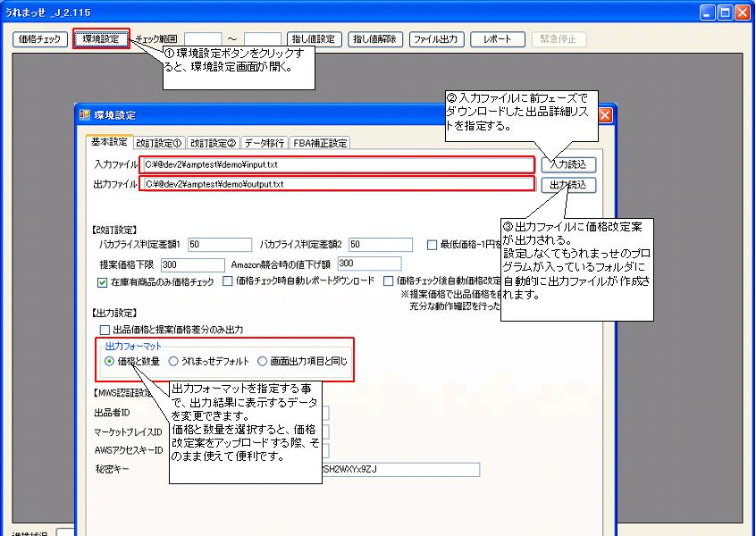Click the 入力読込 browse button
This screenshot has width=756, height=536.
pos(568,164)
